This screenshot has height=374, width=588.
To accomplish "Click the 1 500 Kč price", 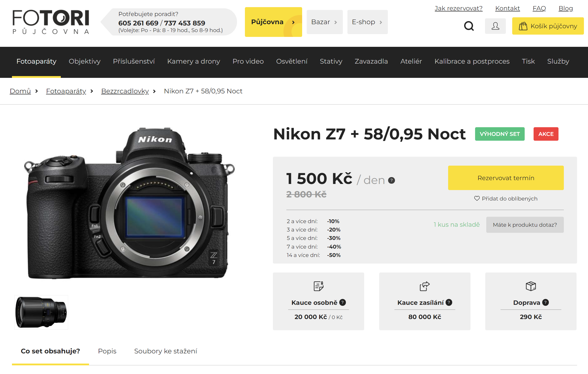I will [319, 179].
